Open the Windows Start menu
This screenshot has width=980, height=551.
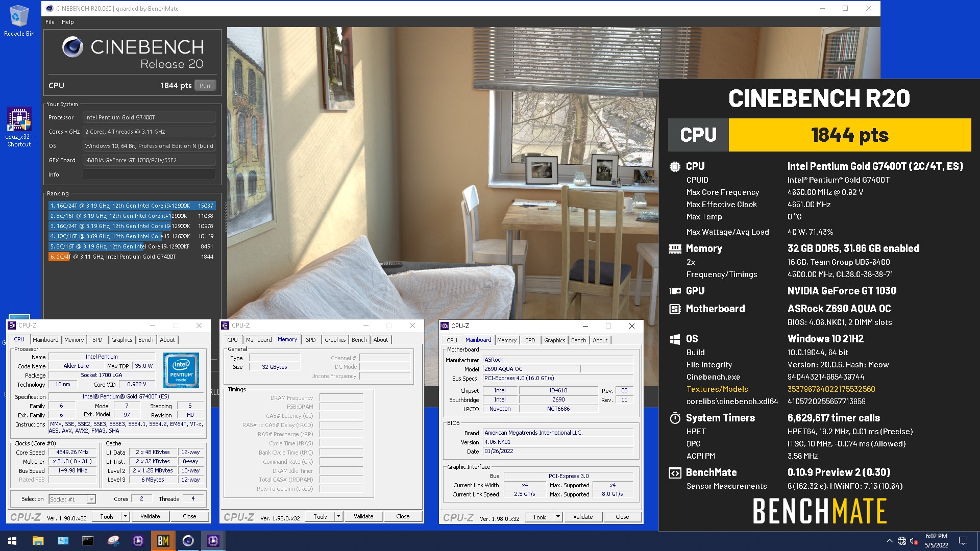point(12,541)
